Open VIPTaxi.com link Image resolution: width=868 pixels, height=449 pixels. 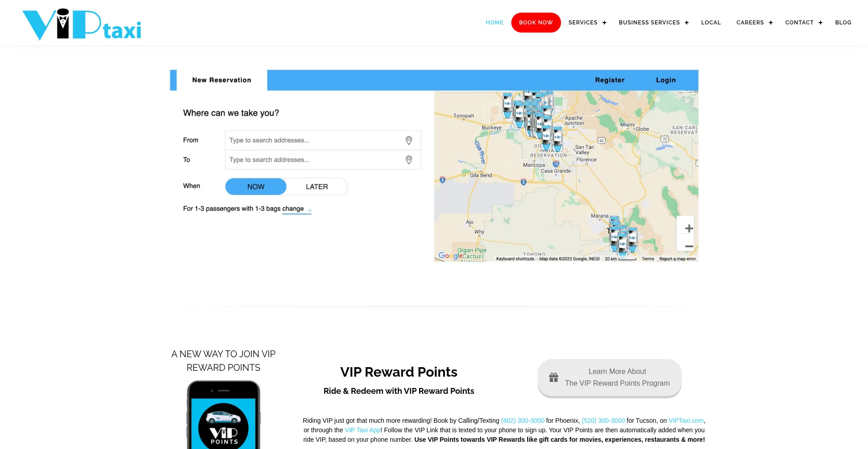pos(686,421)
